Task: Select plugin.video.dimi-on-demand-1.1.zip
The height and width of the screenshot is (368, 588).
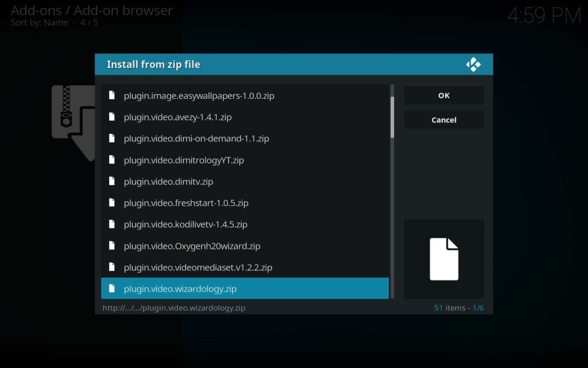Action: point(245,138)
